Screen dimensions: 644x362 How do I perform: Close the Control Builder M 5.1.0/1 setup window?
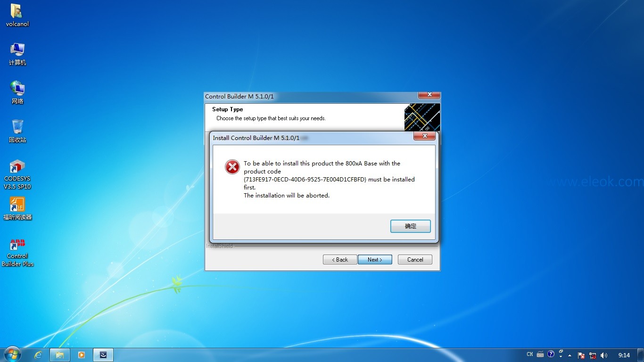[x=429, y=95]
